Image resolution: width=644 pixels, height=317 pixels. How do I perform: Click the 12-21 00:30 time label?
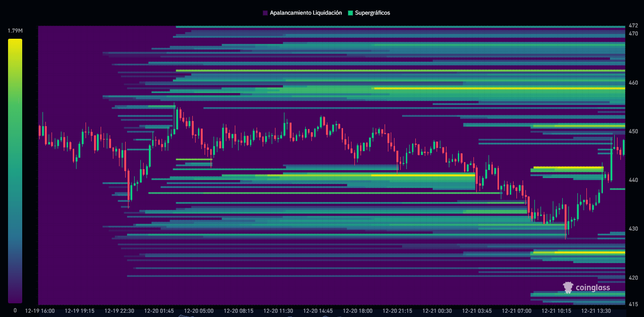pos(437,311)
